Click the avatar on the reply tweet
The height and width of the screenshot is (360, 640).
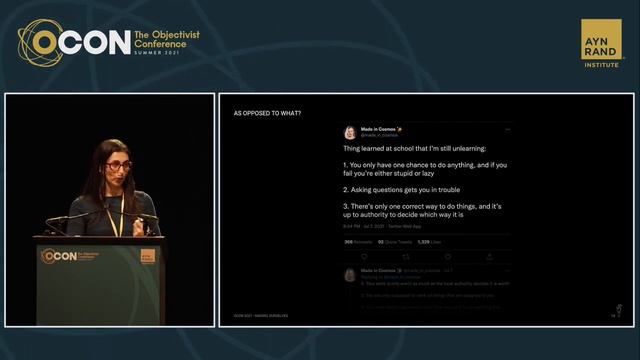[x=350, y=275]
